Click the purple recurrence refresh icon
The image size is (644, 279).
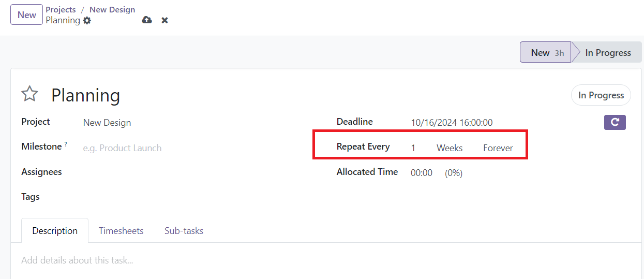(x=615, y=122)
